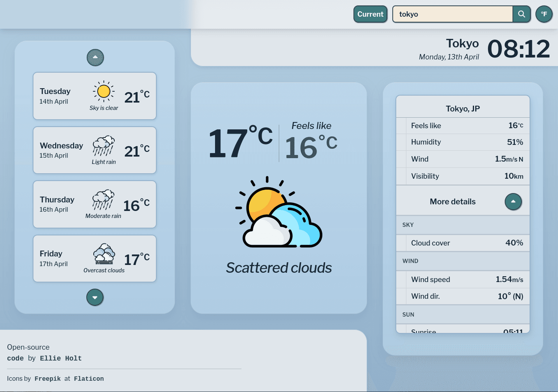Click the search magnifier icon
The width and height of the screenshot is (558, 392).
(521, 14)
